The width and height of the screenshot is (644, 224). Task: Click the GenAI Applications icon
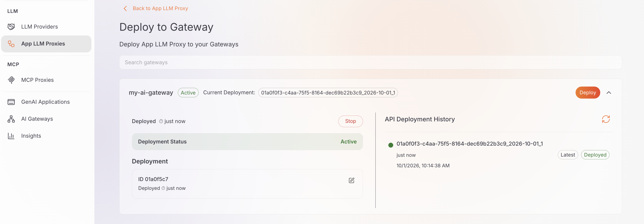coord(11,102)
